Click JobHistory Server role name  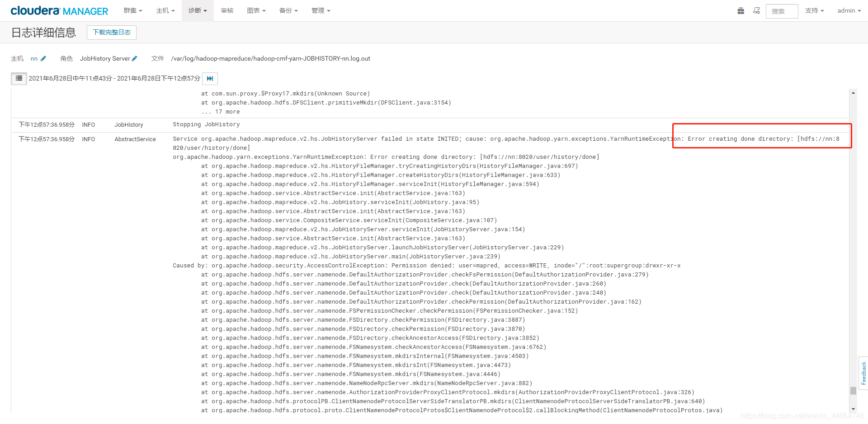(x=105, y=58)
